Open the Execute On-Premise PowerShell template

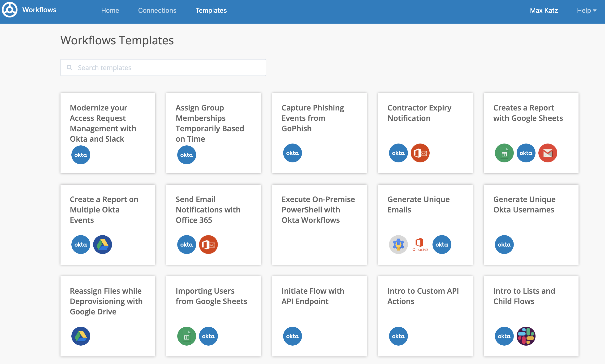coord(318,210)
